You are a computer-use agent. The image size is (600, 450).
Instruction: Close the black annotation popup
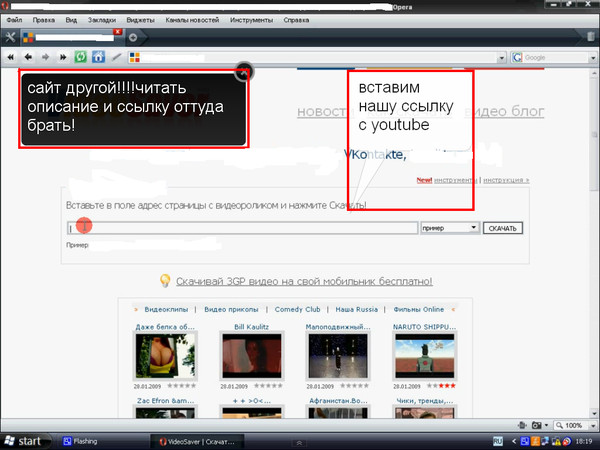pos(244,72)
